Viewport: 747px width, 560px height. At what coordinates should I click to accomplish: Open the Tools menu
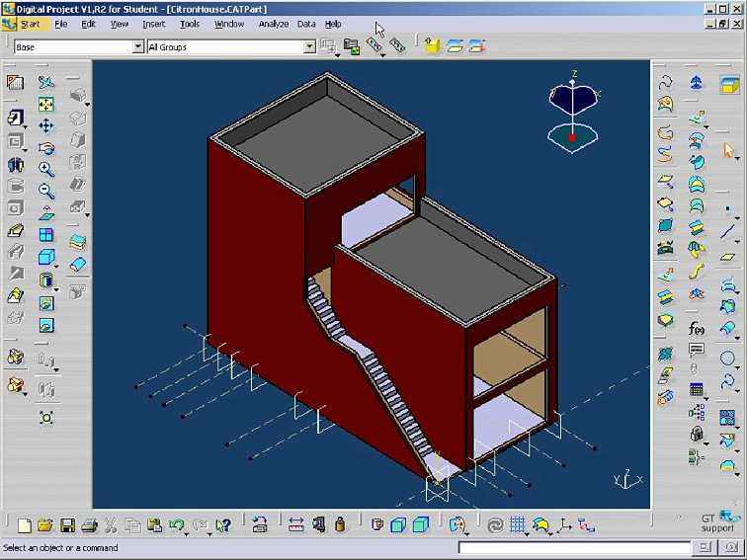[190, 24]
